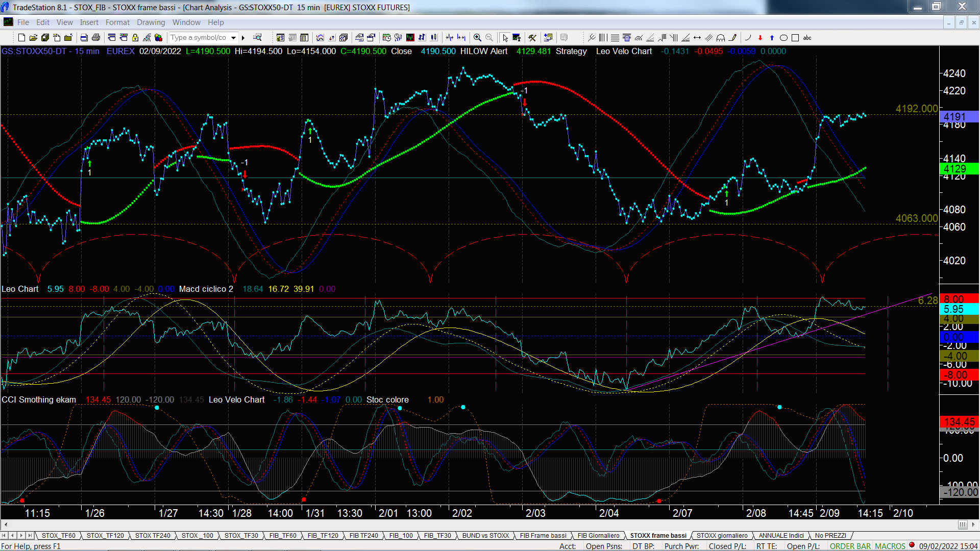The height and width of the screenshot is (551, 980).
Task: Select the red down arrow tool
Action: 760,38
